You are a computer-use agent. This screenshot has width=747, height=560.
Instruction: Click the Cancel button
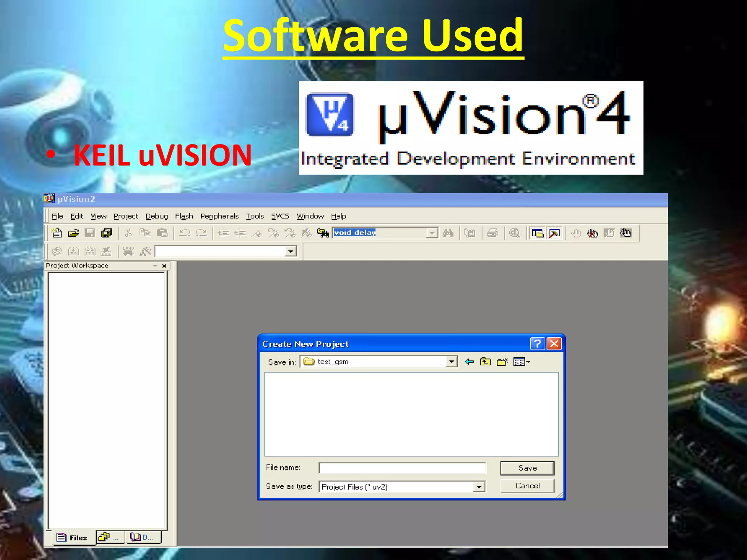tap(527, 486)
